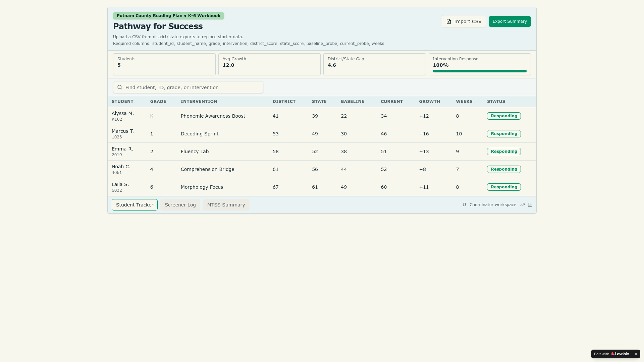Click the CURRENT column header
The image size is (644, 362).
[392, 102]
